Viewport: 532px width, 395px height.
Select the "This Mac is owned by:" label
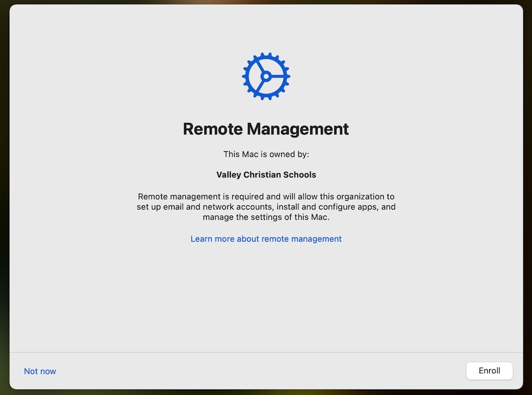266,154
